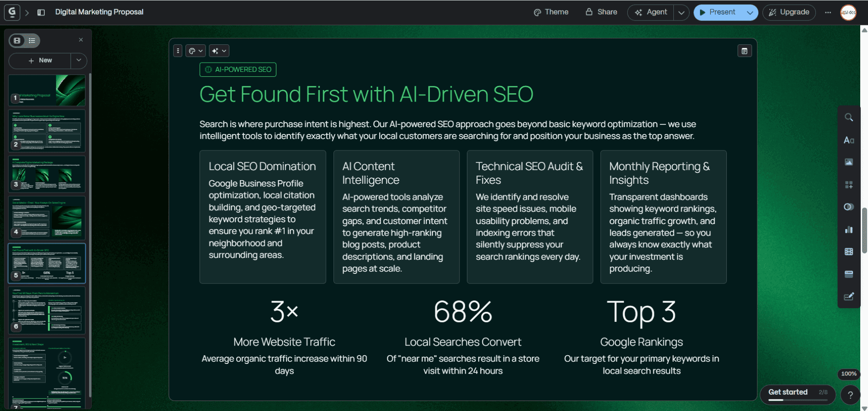Image resolution: width=868 pixels, height=411 pixels.
Task: Open the overlapping circles shapes tool
Action: 849,207
